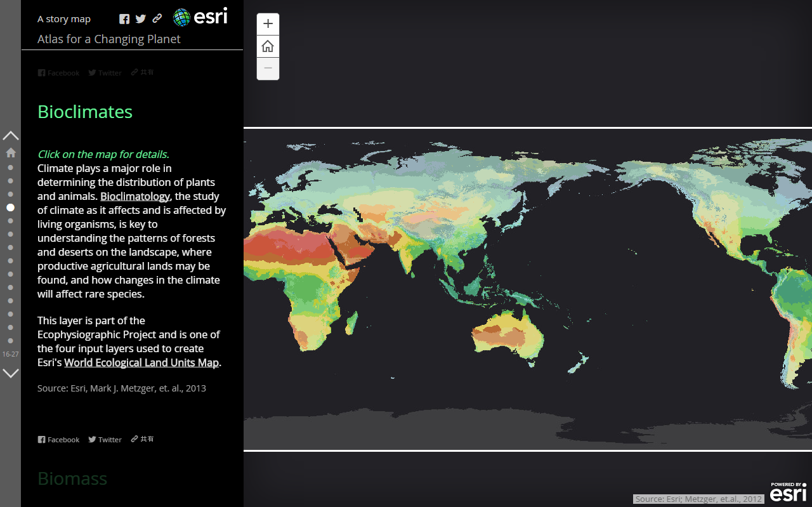The height and width of the screenshot is (507, 812).
Task: Advance to next section with down chevron
Action: pyautogui.click(x=11, y=373)
